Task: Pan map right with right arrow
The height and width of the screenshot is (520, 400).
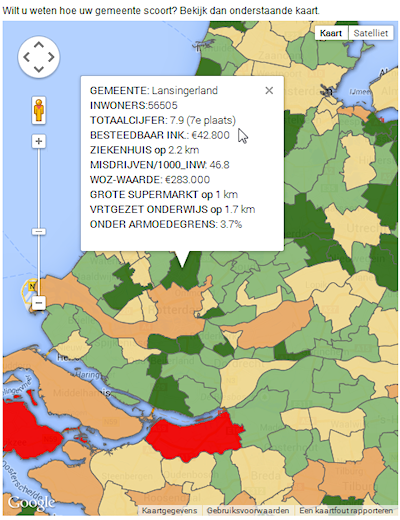Action: pos(51,57)
